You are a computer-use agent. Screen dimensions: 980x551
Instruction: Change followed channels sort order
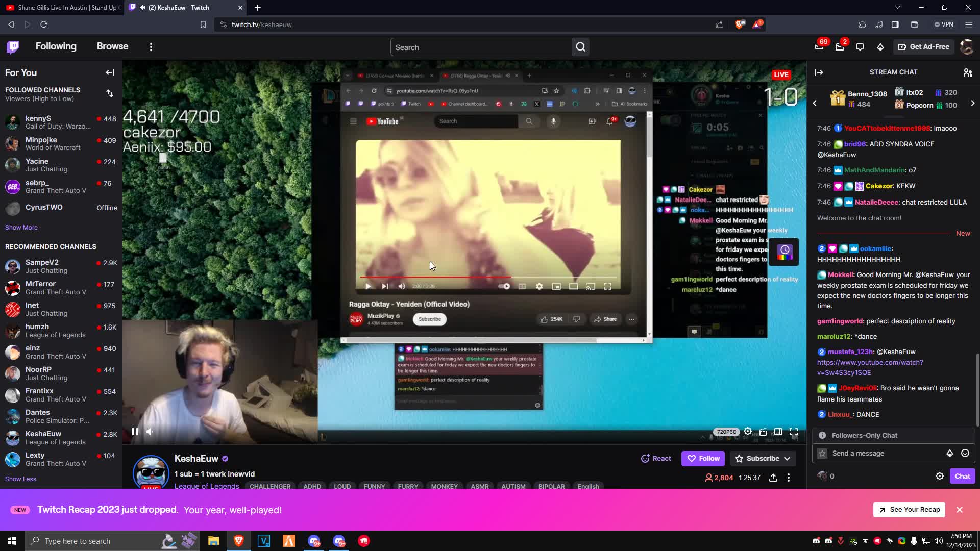110,93
